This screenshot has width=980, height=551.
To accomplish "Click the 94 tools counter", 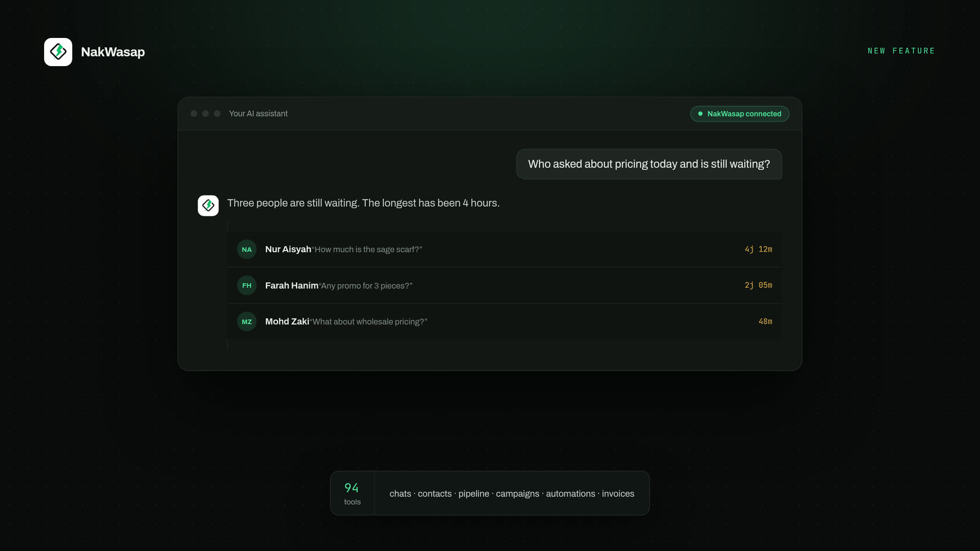I will pyautogui.click(x=352, y=493).
